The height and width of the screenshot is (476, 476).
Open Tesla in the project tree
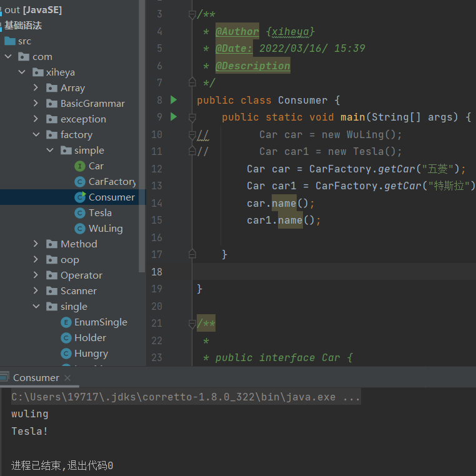pyautogui.click(x=100, y=213)
